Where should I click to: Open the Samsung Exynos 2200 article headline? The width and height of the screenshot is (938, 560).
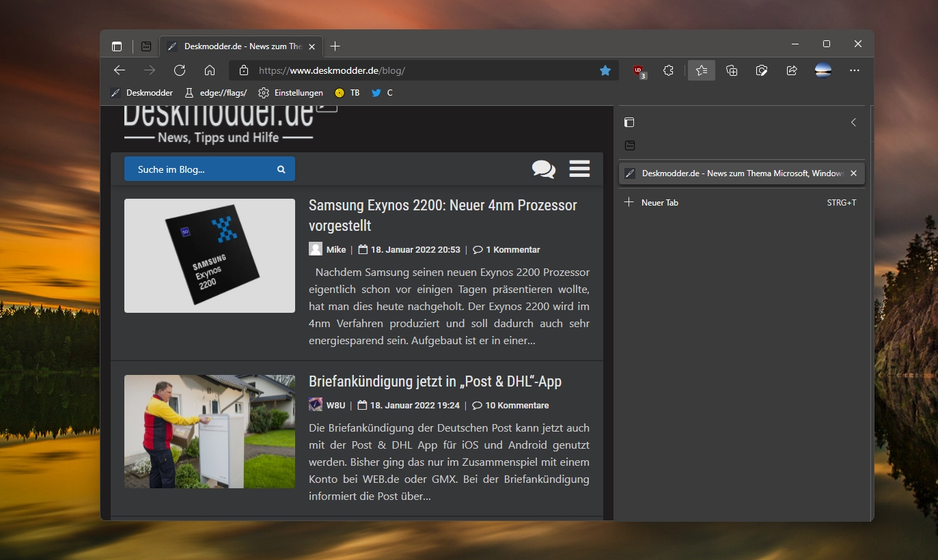443,215
